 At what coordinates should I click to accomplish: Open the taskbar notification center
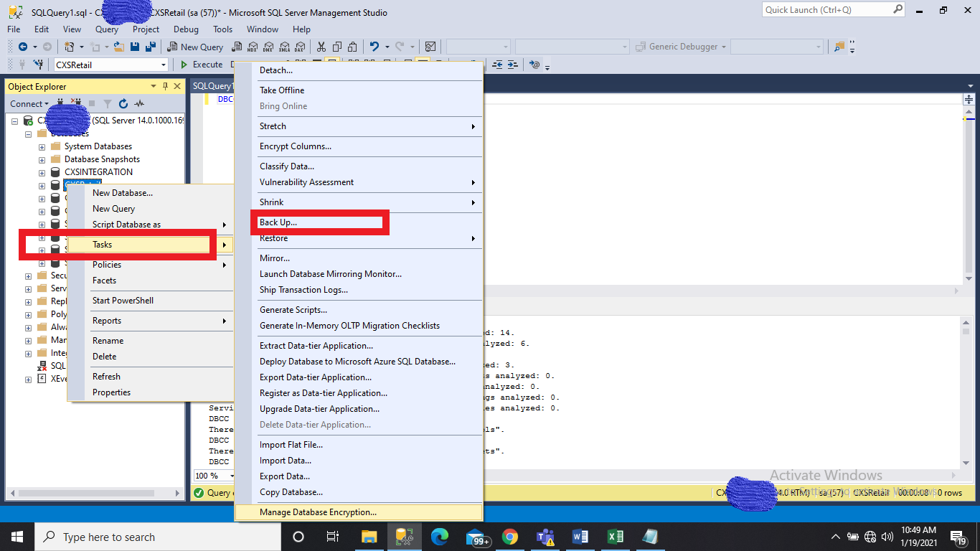(958, 537)
